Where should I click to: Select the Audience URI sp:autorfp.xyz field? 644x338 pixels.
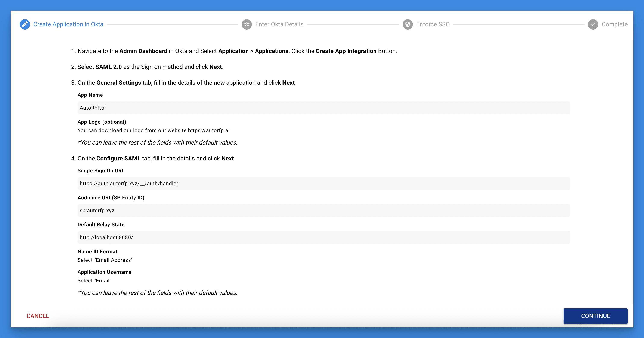[x=323, y=211]
